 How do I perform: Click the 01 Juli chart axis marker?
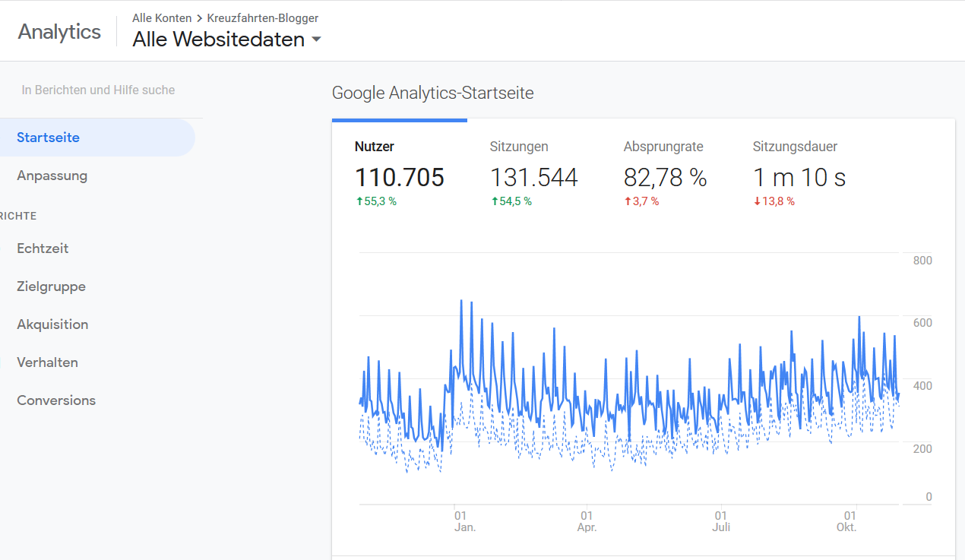(x=720, y=520)
